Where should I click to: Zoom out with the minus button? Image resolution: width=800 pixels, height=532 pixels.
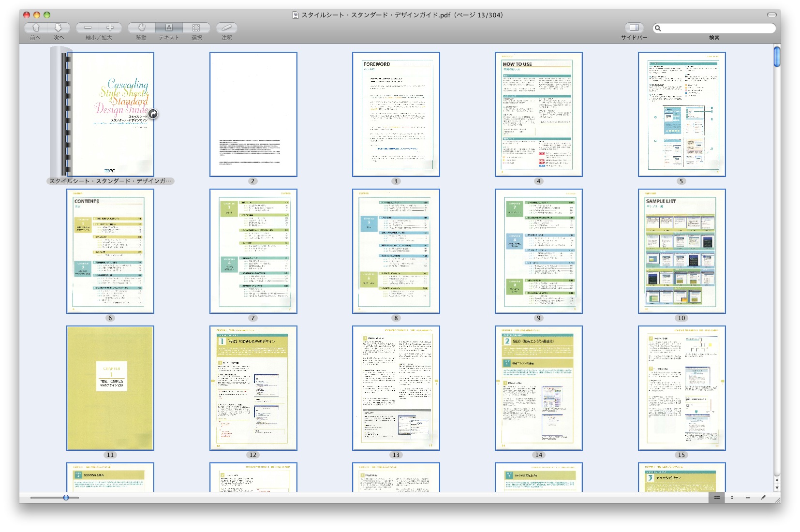coord(88,28)
